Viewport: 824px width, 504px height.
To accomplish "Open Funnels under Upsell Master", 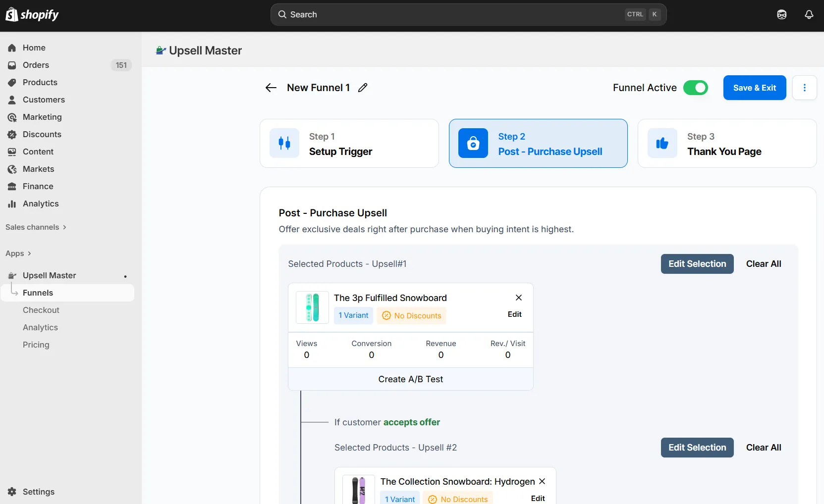I will pyautogui.click(x=38, y=293).
